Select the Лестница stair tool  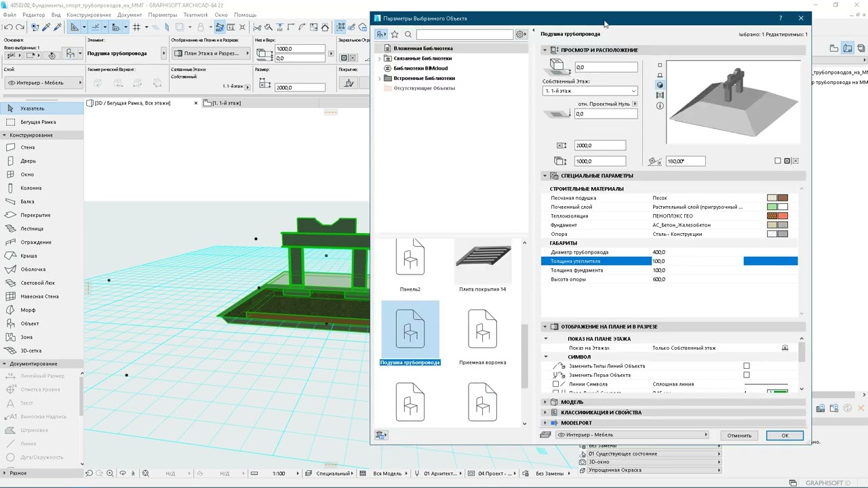point(41,228)
